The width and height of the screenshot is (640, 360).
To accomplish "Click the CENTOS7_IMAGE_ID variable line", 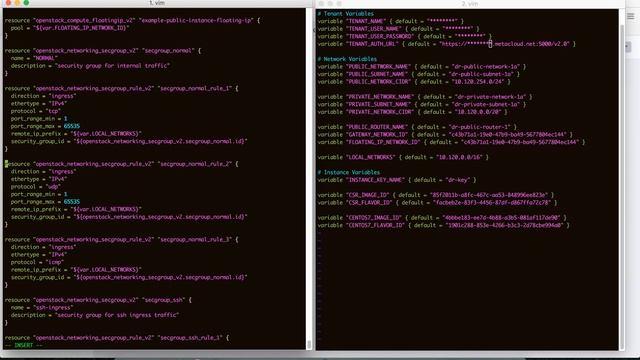I will pos(442,218).
